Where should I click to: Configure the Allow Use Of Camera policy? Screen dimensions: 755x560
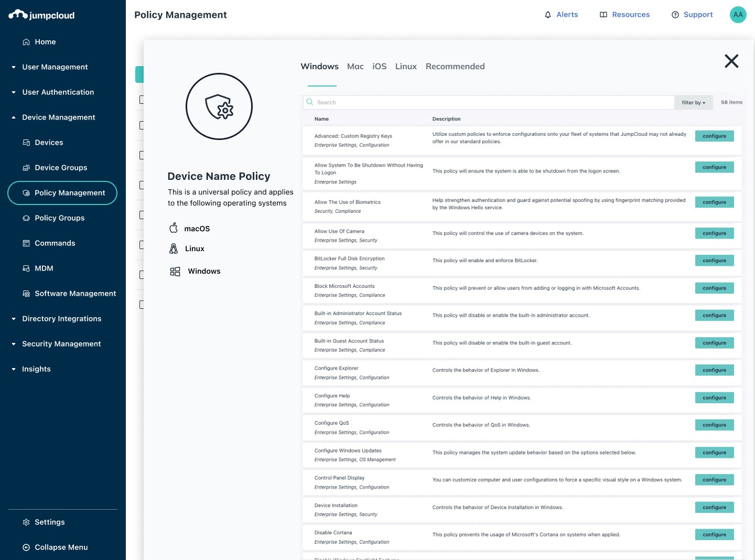click(714, 233)
